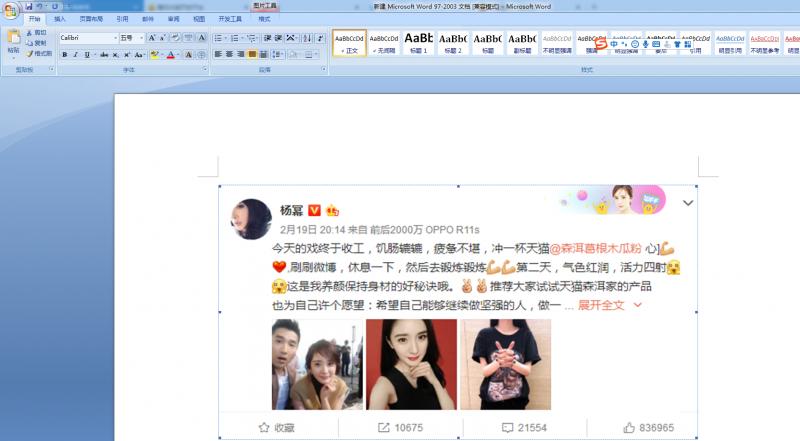Apply 正文 (Normal) style
800x441 pixels.
[349, 43]
